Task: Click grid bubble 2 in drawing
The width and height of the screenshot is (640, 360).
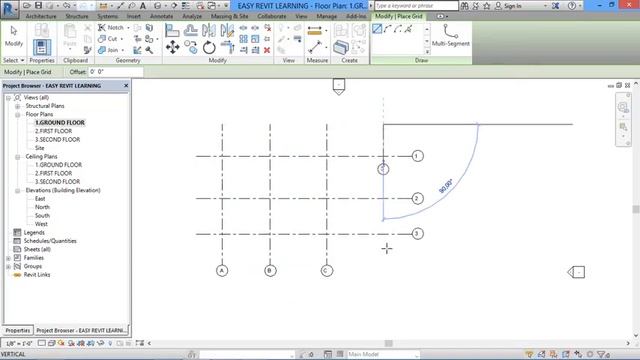Action: pos(417,199)
